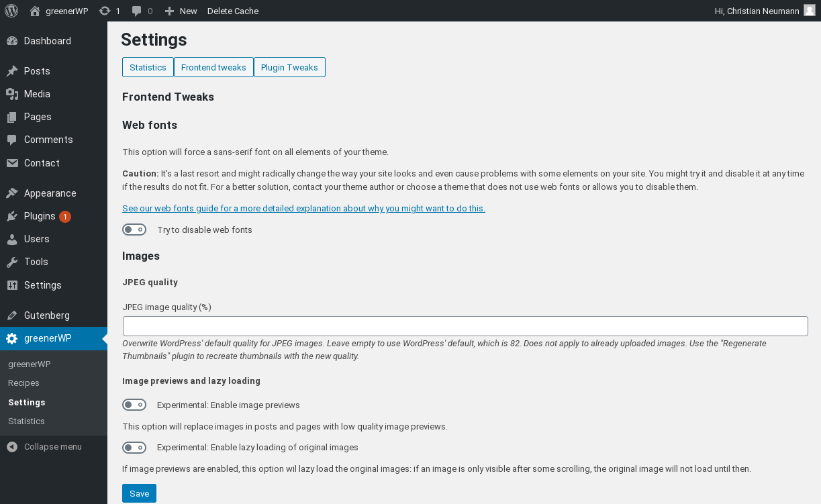
Task: Click the WordPress logo icon
Action: coord(11,11)
